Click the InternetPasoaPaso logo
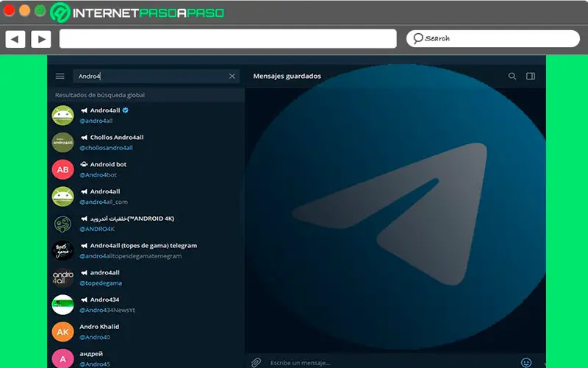 pos(137,13)
